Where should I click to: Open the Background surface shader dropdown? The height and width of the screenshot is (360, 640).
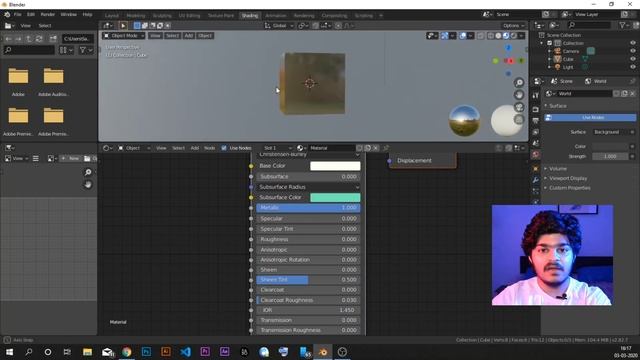(611, 132)
